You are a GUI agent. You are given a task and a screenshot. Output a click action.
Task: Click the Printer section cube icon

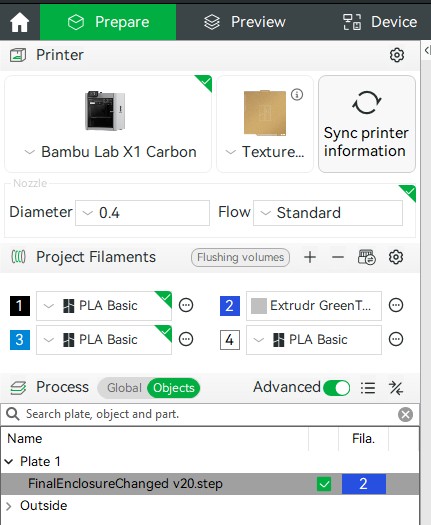coord(18,55)
